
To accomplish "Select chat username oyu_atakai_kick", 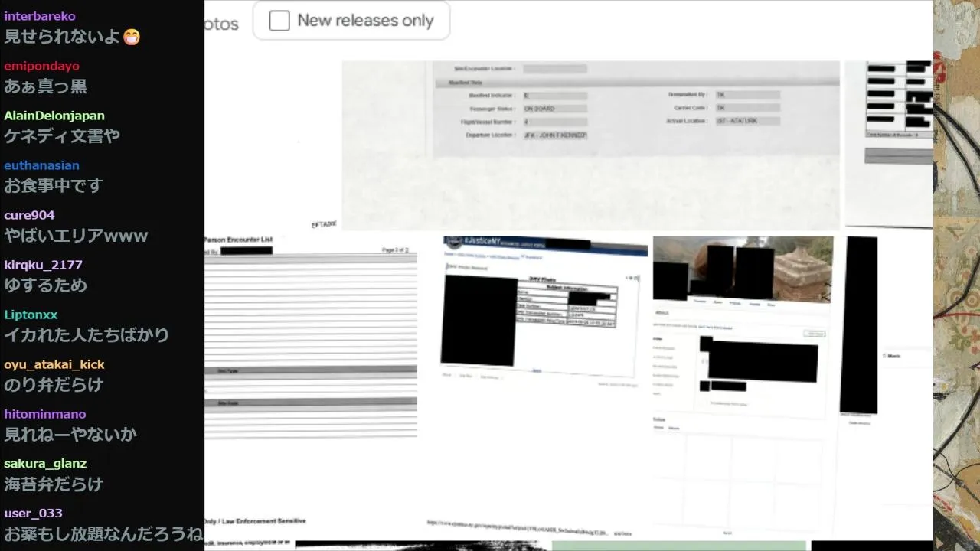I will tap(54, 364).
